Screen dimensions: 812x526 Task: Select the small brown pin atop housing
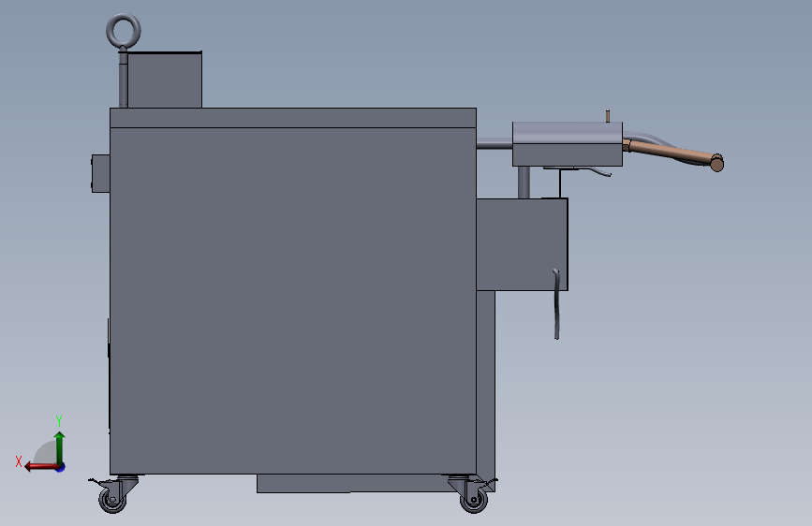pos(608,116)
